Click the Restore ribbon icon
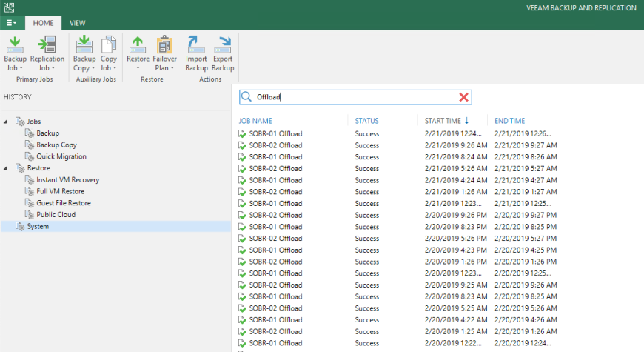Screen dimensions: 644x352 point(138,44)
